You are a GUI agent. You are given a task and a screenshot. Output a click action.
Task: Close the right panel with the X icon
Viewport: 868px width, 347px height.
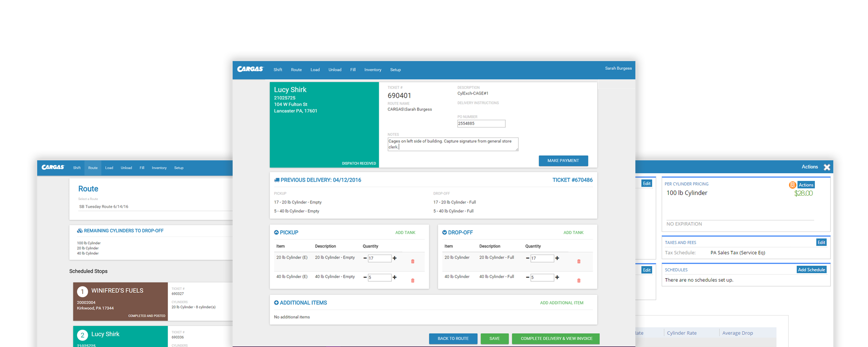point(827,167)
